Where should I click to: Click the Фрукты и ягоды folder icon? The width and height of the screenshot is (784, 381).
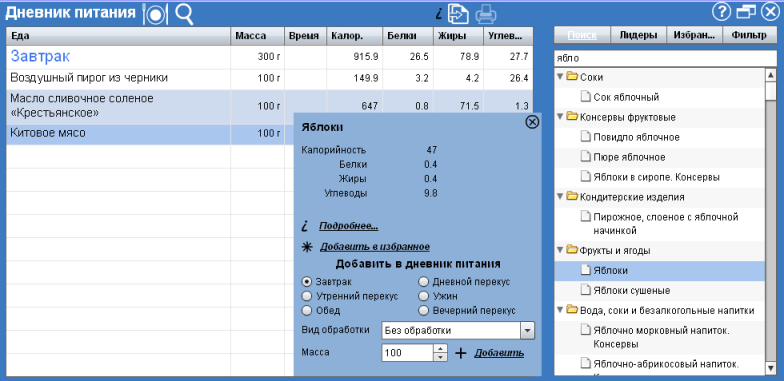[x=572, y=250]
